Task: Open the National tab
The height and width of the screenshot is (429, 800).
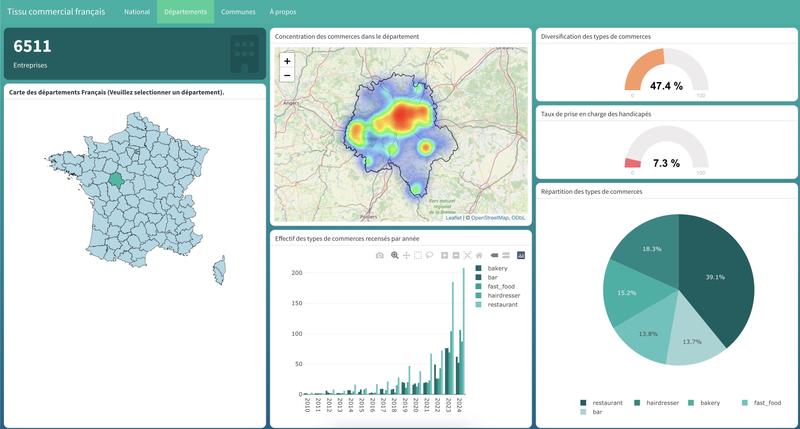Action: [136, 12]
